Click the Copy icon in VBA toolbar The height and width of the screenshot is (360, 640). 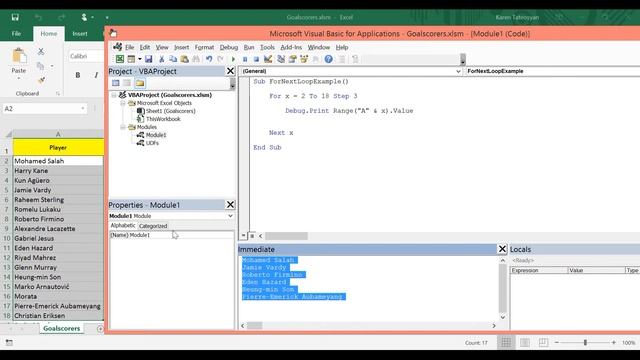pos(173,59)
